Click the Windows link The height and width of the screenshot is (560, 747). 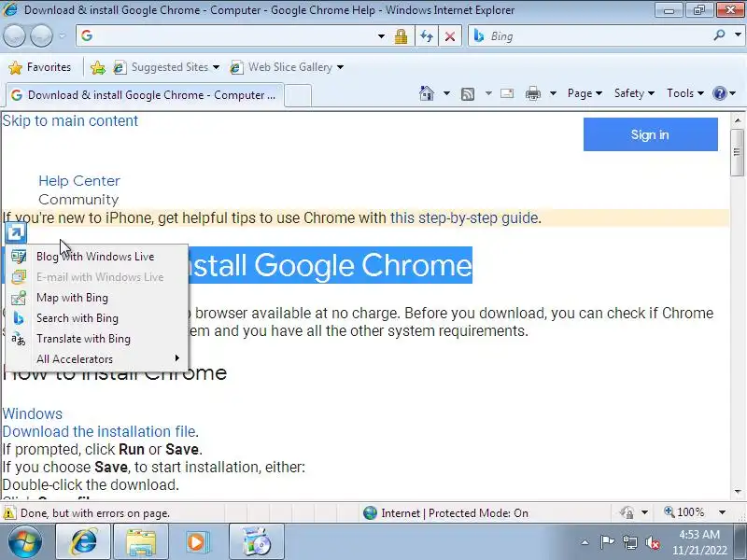point(33,413)
